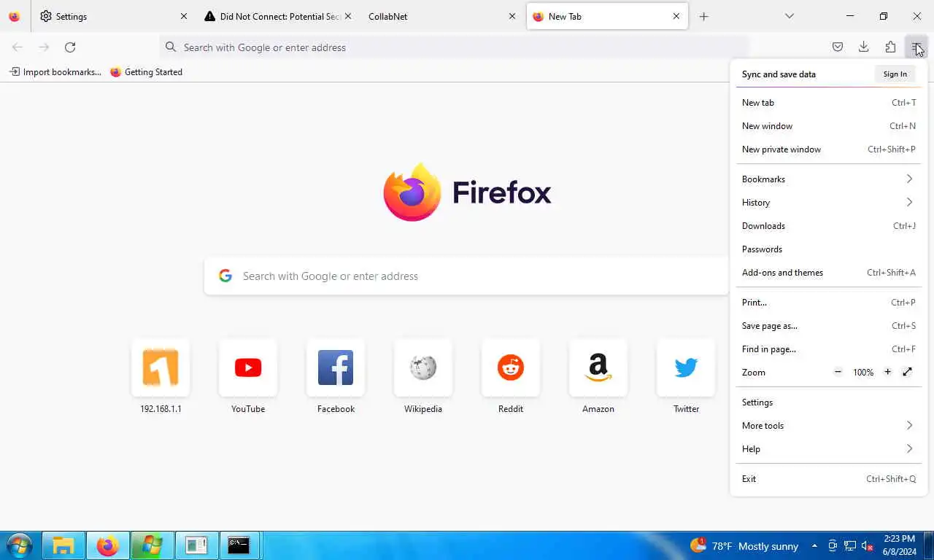This screenshot has width=934, height=560.
Task: Choose Save page as...
Action: [x=829, y=326]
